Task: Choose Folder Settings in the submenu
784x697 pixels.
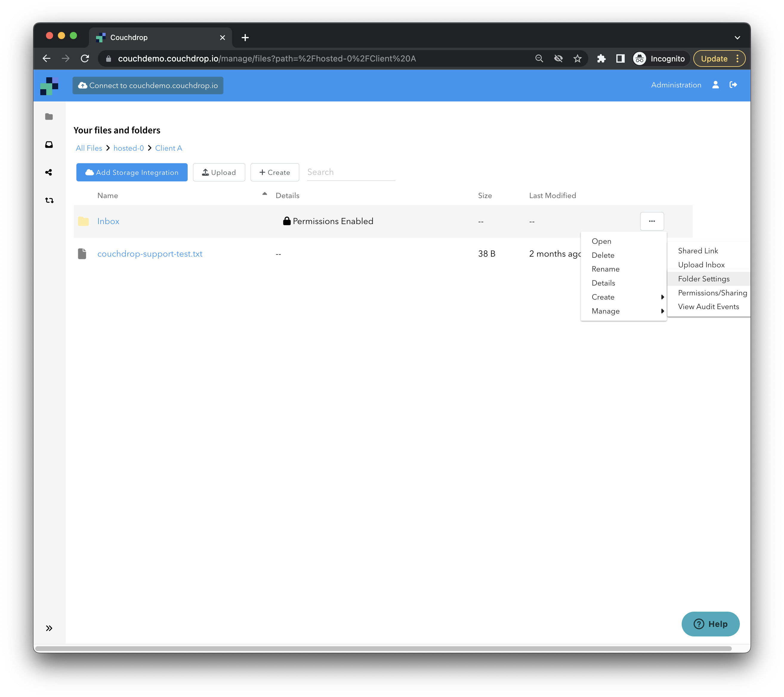Action: click(709, 279)
